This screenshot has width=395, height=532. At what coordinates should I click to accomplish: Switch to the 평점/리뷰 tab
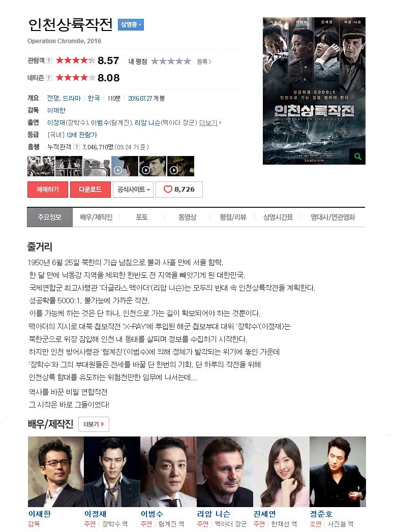click(233, 217)
